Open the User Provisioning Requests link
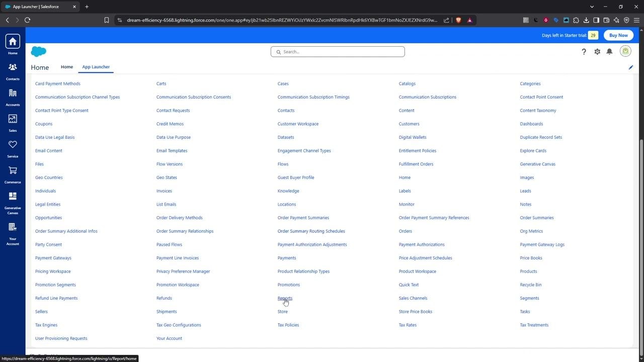The height and width of the screenshot is (362, 644). (61, 338)
